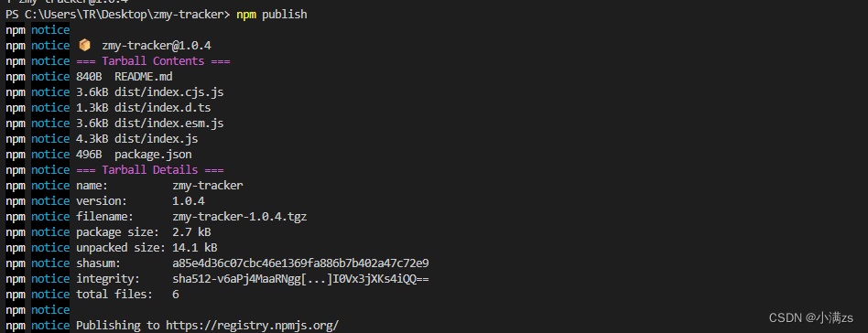Open the registry.npmjs.org URL link
The height and width of the screenshot is (333, 868).
(252, 326)
